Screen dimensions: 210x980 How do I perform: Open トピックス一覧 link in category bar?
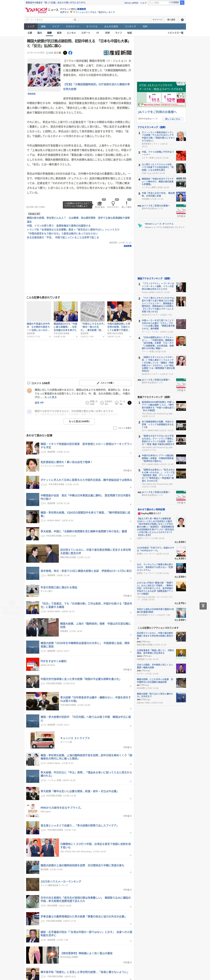click(176, 33)
